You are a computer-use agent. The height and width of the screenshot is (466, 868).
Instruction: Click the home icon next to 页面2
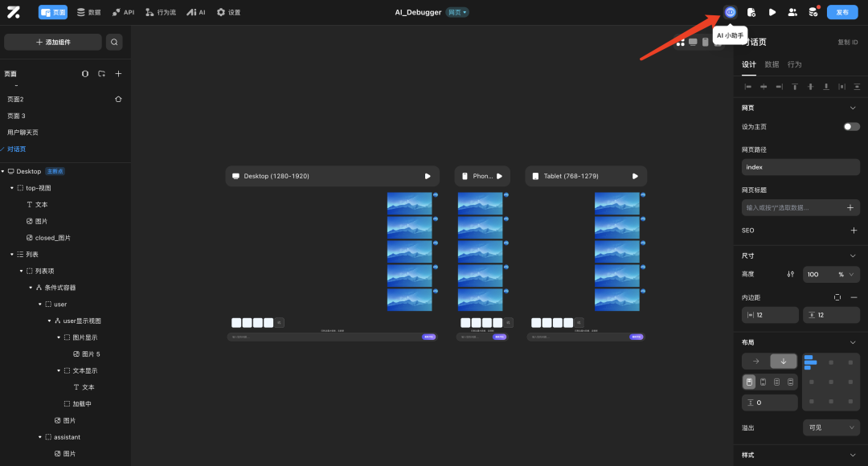point(118,99)
